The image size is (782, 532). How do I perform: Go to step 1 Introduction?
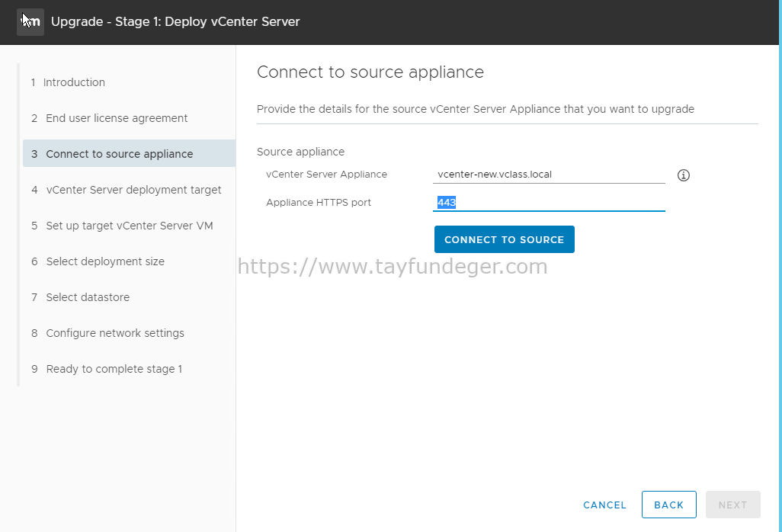pos(68,82)
